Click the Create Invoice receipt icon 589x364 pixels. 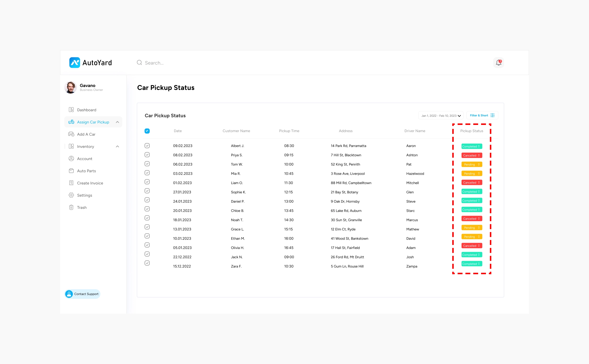(x=71, y=183)
